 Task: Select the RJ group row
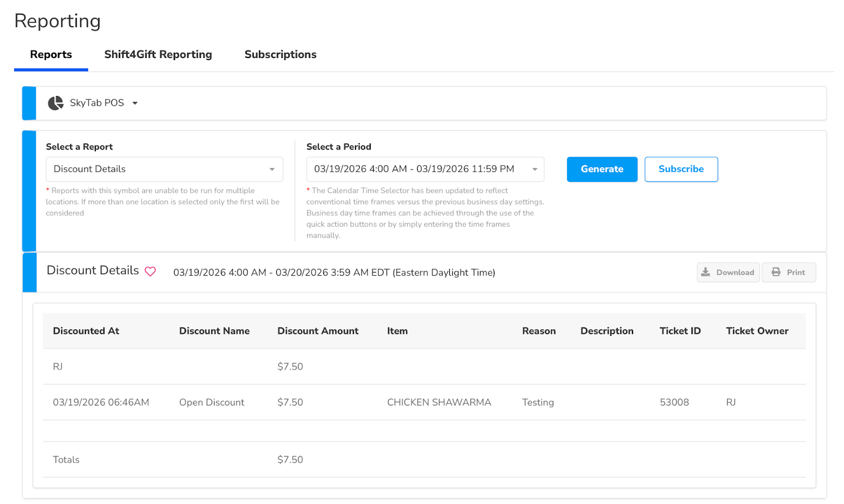click(x=58, y=366)
